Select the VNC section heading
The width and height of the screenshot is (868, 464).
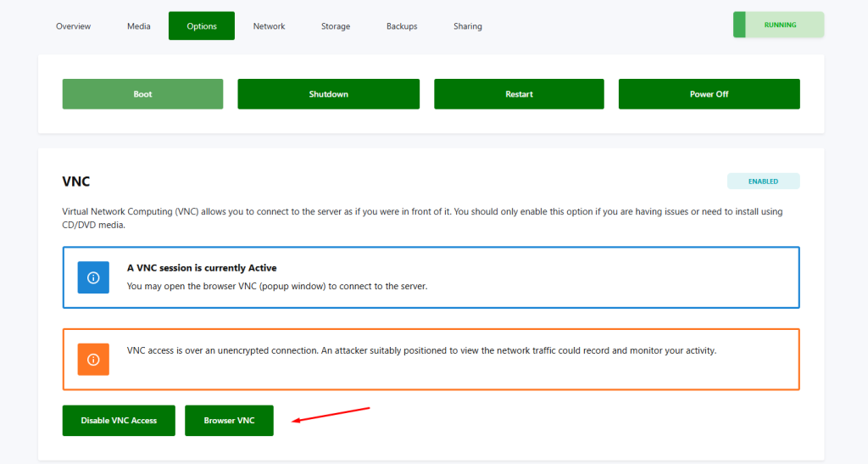(75, 182)
